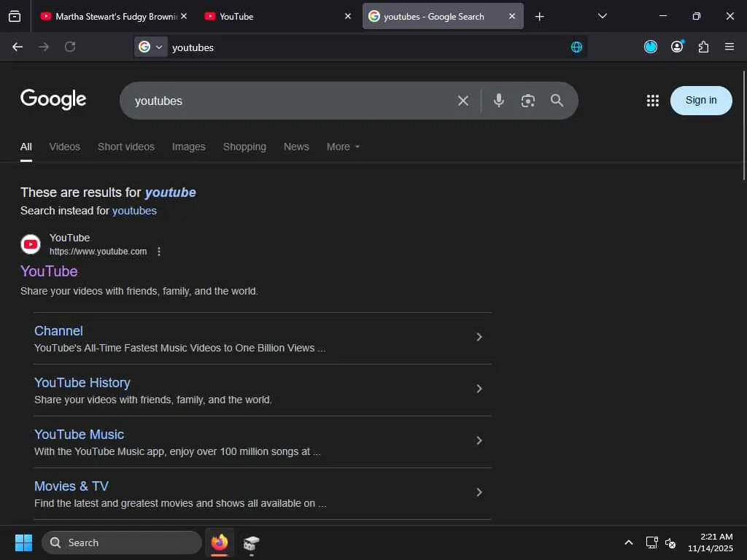
Task: Click the network display tray icon
Action: (x=651, y=542)
